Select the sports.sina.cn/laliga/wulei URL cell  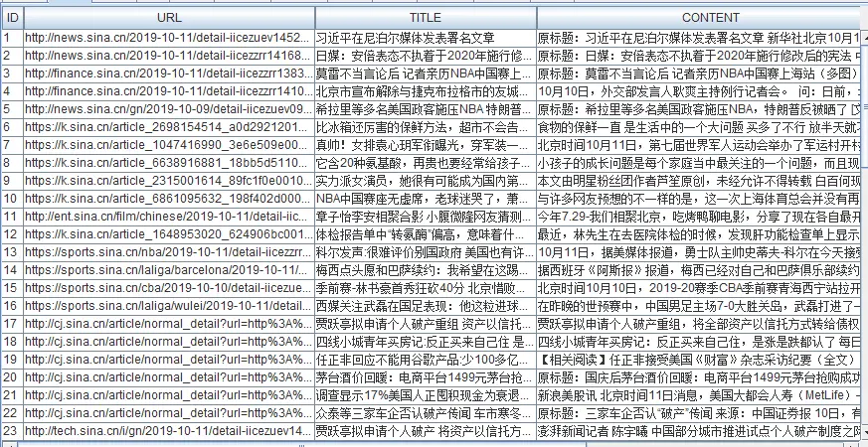coord(169,306)
